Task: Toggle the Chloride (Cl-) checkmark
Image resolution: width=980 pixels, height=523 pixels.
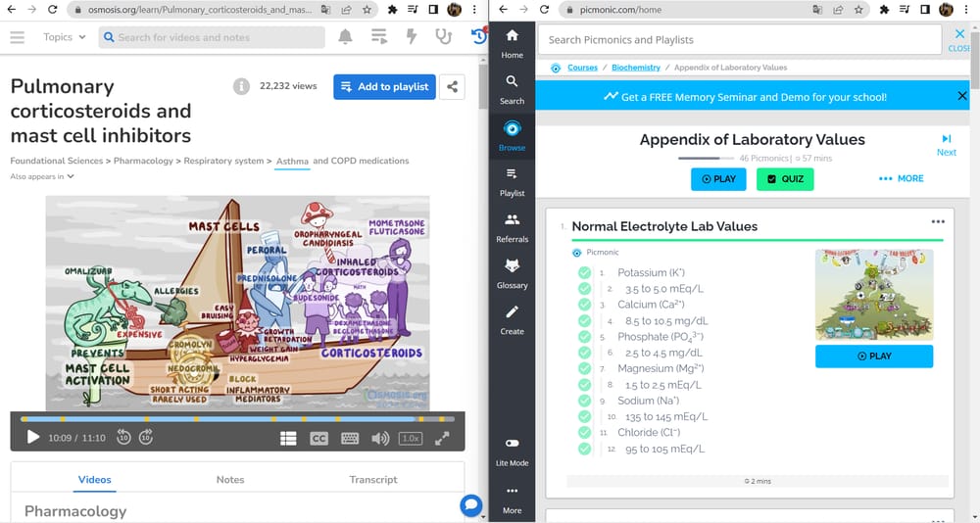Action: click(x=584, y=432)
